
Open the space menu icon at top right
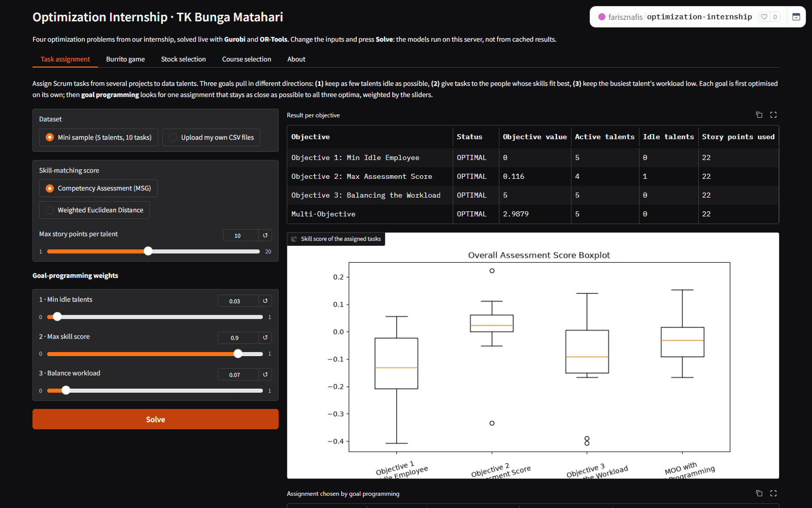tap(796, 17)
